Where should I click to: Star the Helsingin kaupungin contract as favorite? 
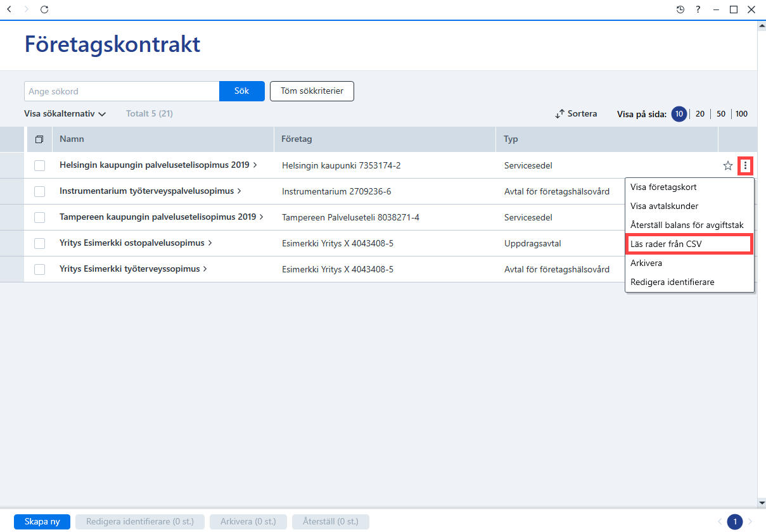[728, 166]
